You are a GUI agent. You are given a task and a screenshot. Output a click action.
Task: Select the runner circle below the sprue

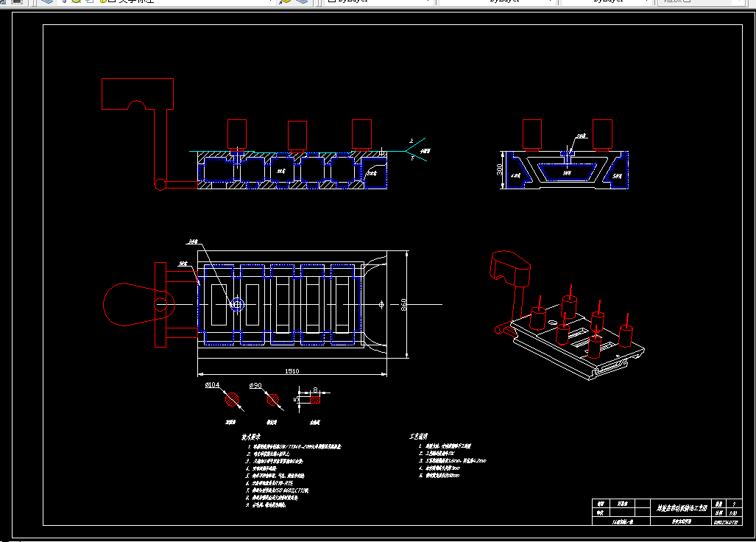(x=160, y=183)
